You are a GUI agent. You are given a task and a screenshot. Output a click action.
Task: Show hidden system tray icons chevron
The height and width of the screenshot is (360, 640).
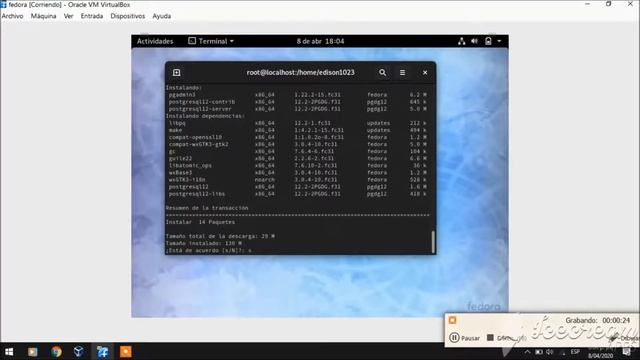point(527,352)
